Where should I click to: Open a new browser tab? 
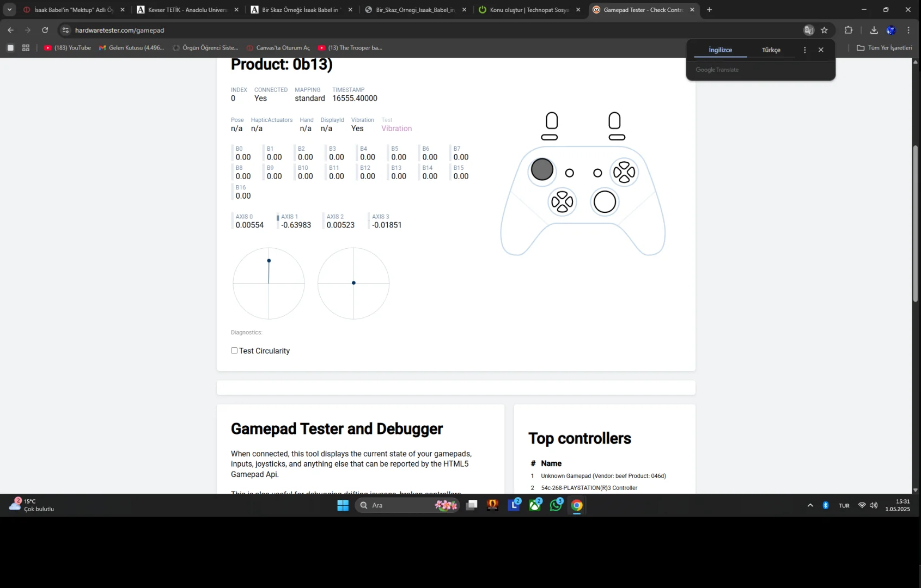point(709,10)
